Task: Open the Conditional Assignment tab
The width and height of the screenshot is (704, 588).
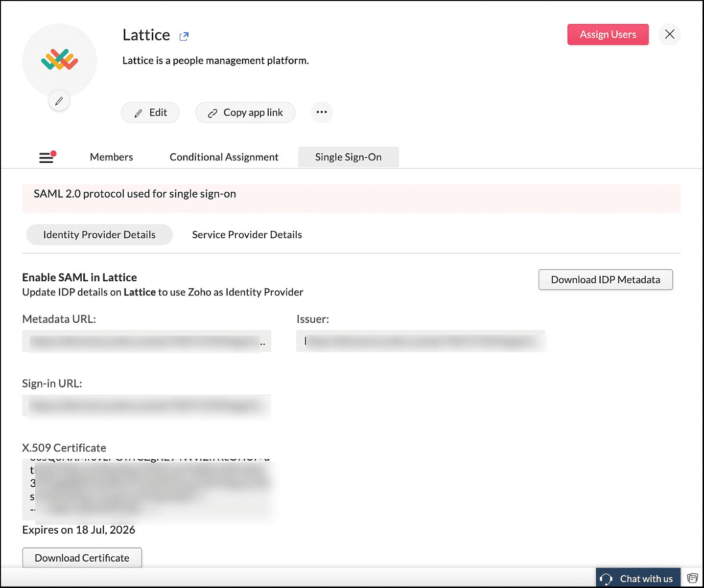Action: pos(224,157)
